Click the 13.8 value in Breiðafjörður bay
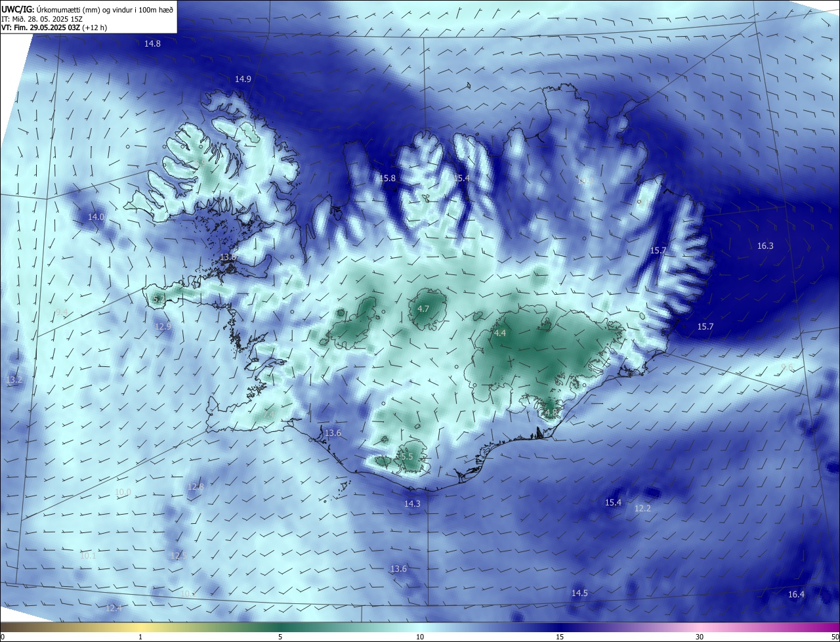Screen dimensions: 840x642 pos(228,257)
